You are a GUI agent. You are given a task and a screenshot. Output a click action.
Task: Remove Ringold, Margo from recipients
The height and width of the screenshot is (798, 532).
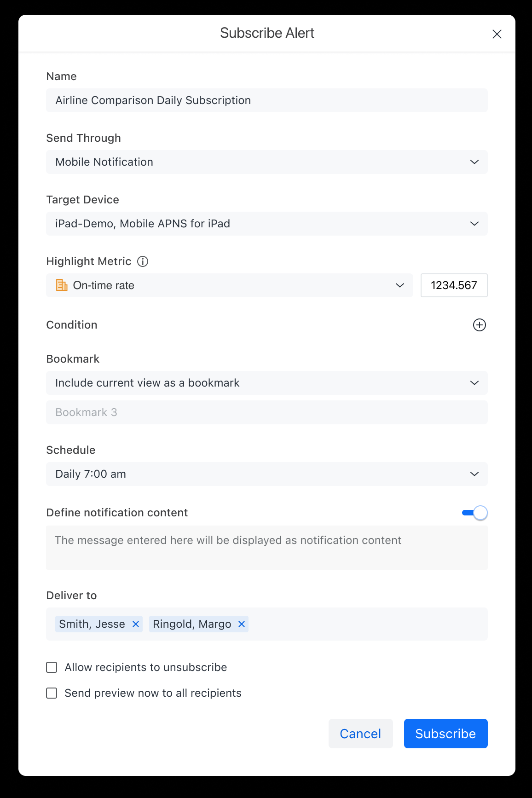click(242, 624)
